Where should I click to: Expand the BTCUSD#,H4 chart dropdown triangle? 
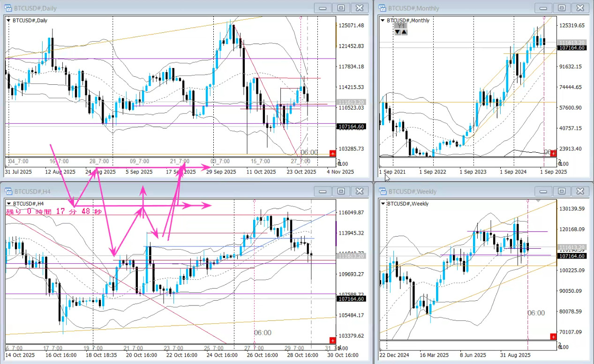tap(9, 204)
